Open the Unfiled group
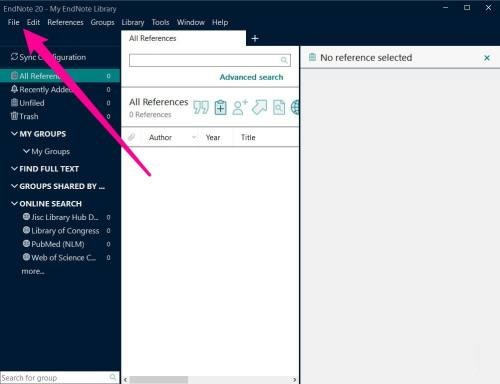This screenshot has height=384, width=500. [60, 103]
